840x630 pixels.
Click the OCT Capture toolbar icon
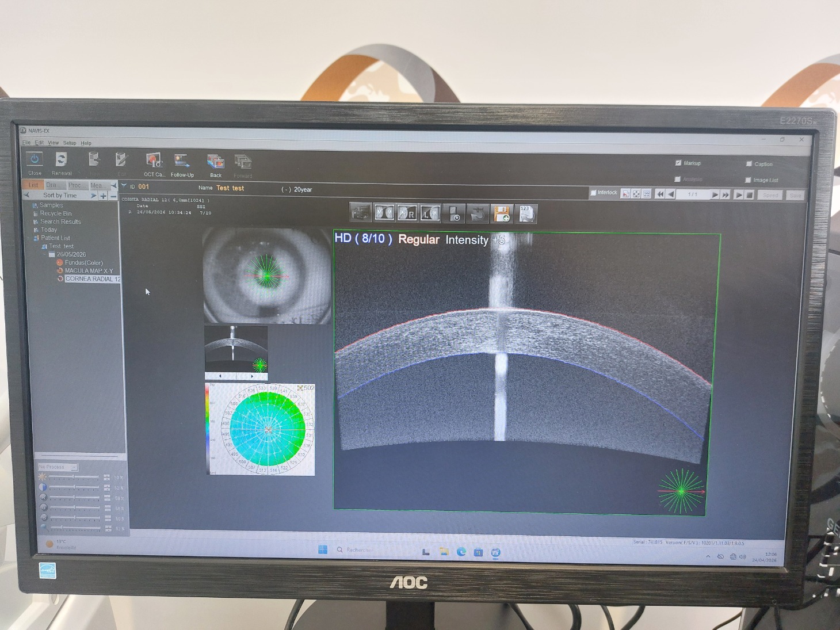[x=154, y=161]
